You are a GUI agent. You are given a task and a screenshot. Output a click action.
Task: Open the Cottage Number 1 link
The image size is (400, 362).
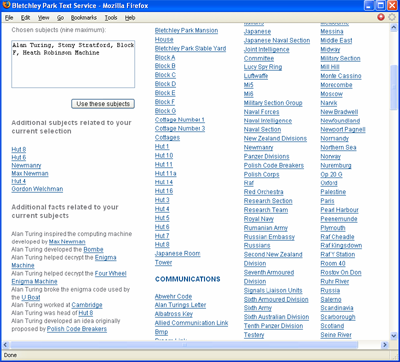coord(180,120)
